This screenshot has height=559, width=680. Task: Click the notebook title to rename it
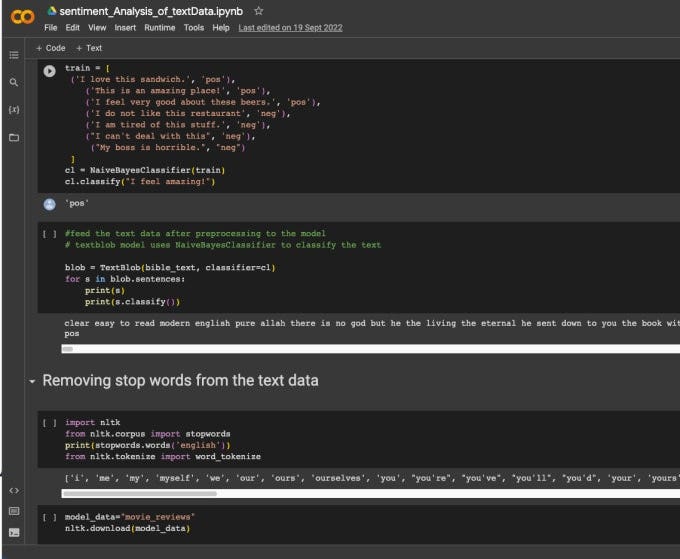tap(151, 11)
